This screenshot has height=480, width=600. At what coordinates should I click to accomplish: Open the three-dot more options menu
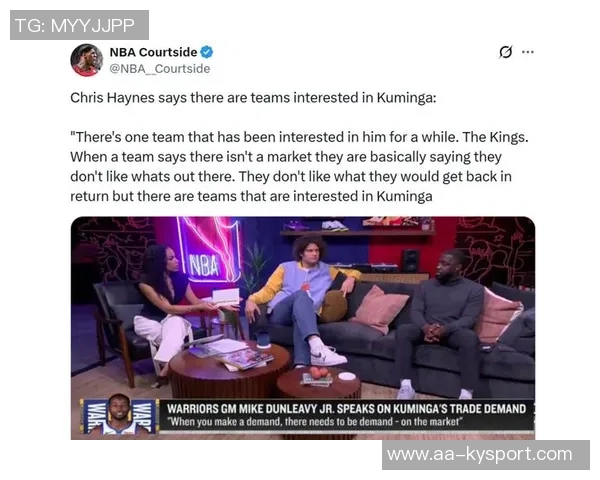point(528,52)
